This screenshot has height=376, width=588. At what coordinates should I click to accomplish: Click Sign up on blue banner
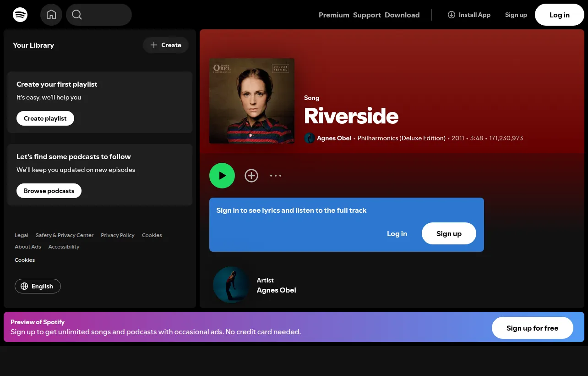(x=449, y=234)
